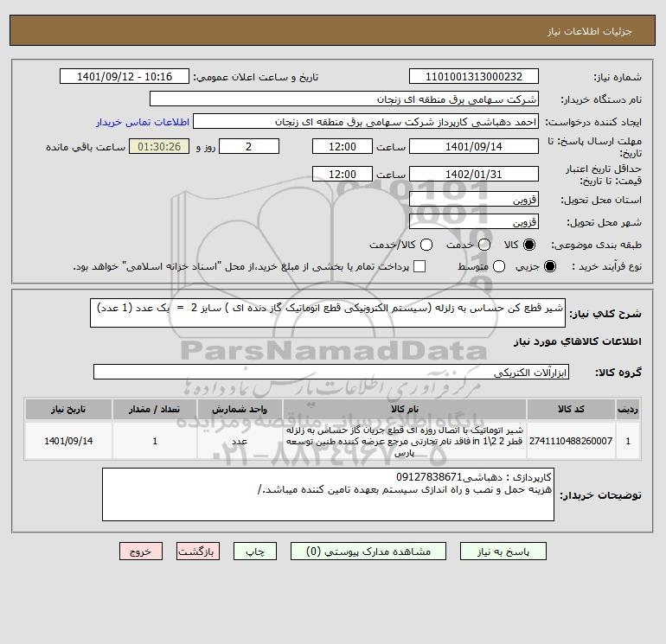Screen dimensions: 666x644
Task: Click the شماره نیاز field 1101001313000232
Action: (474, 76)
